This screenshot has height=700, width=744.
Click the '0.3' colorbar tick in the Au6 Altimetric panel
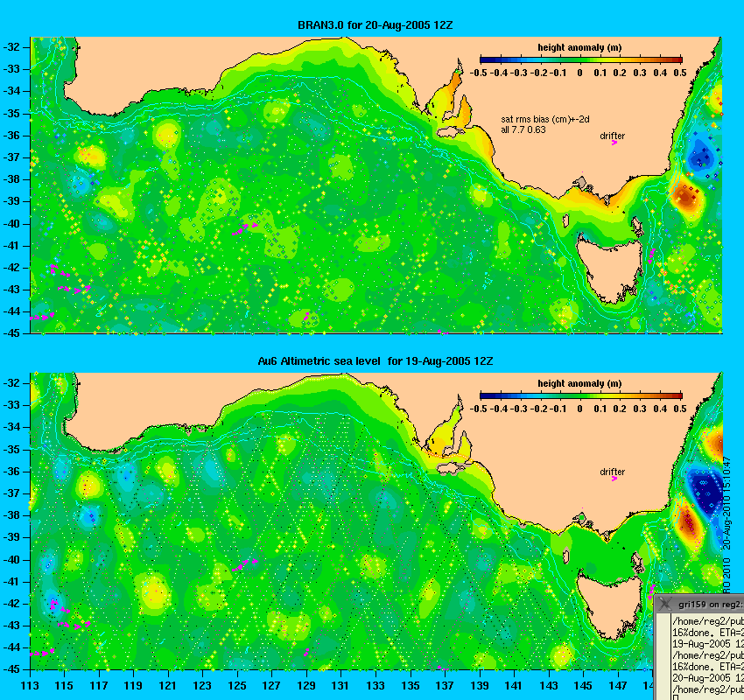640,409
